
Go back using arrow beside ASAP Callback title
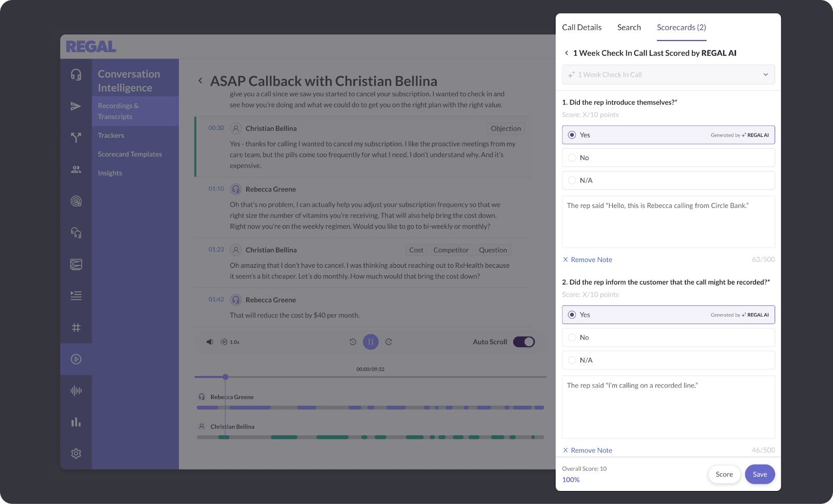coord(200,81)
